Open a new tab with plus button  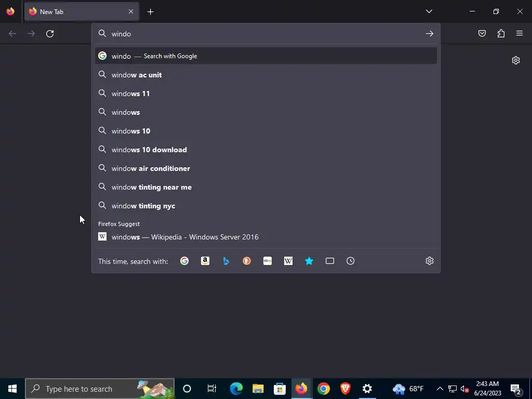(150, 12)
